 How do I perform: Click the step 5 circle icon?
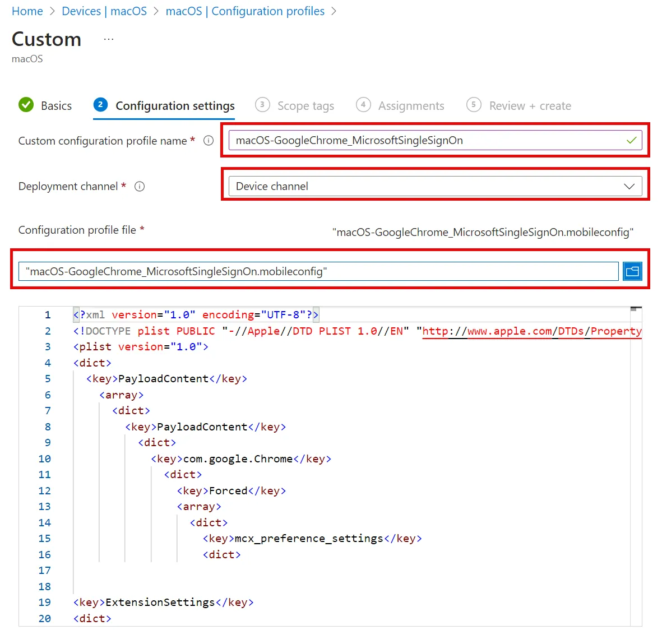point(474,105)
